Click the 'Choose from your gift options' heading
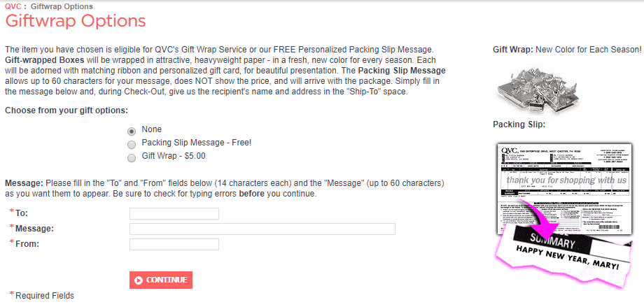 (66, 110)
